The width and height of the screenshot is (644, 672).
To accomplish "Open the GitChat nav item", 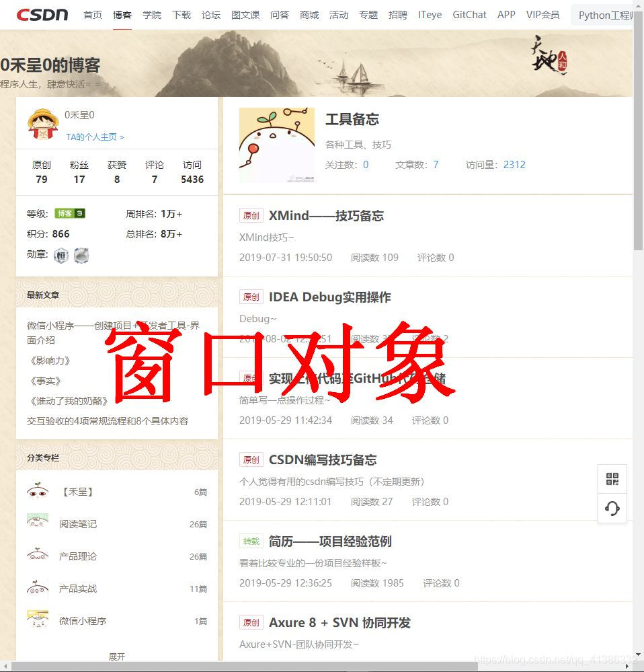I will tap(469, 15).
